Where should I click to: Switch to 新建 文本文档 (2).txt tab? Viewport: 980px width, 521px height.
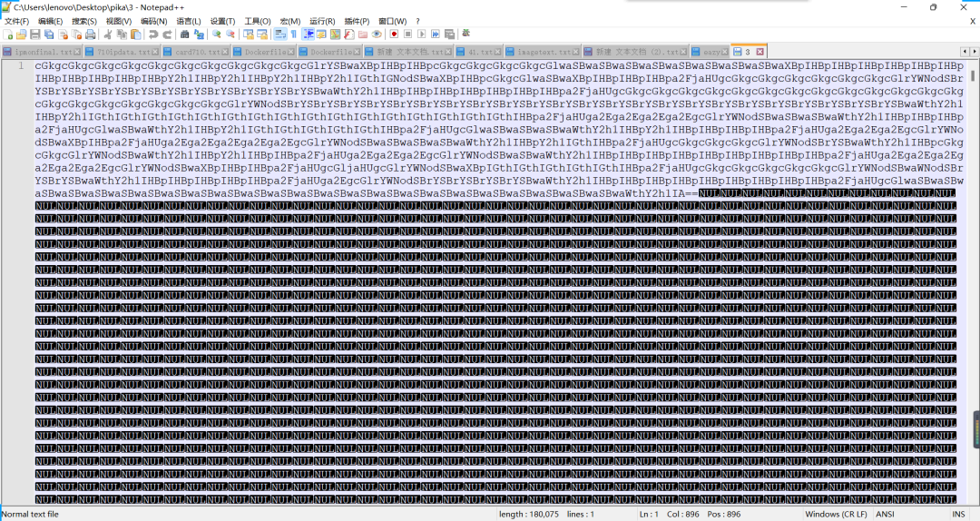(635, 52)
